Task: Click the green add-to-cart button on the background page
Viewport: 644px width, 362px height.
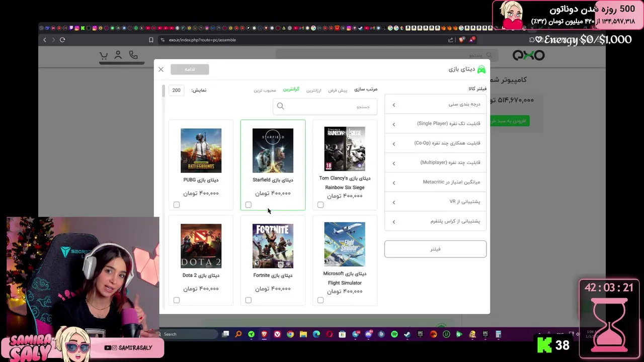Action: tap(510, 121)
